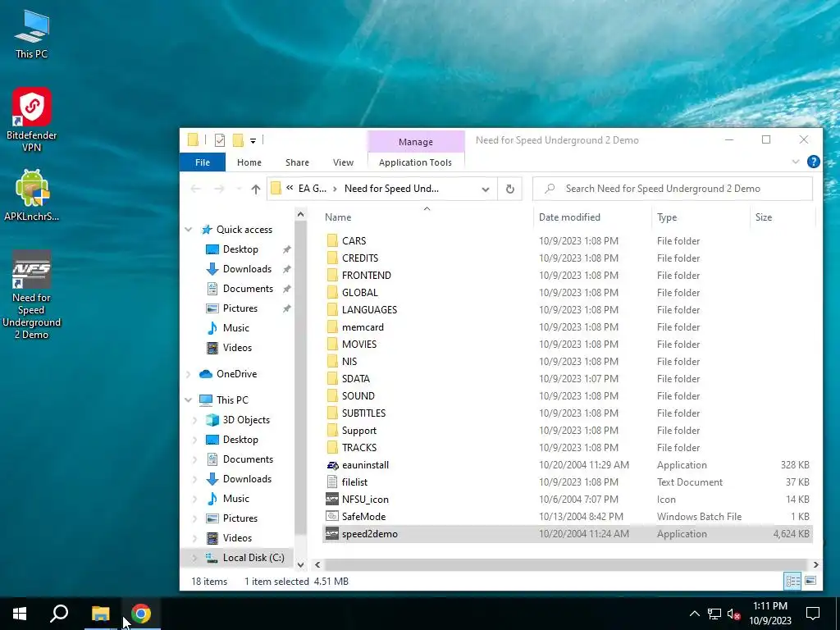Sort by Type column header
Screen dimensions: 840x630
tap(667, 217)
